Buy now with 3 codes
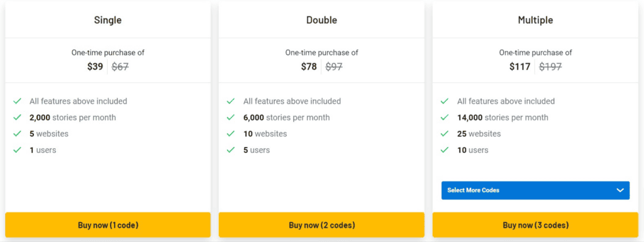Image resolution: width=644 pixels, height=242 pixels. [x=536, y=225]
